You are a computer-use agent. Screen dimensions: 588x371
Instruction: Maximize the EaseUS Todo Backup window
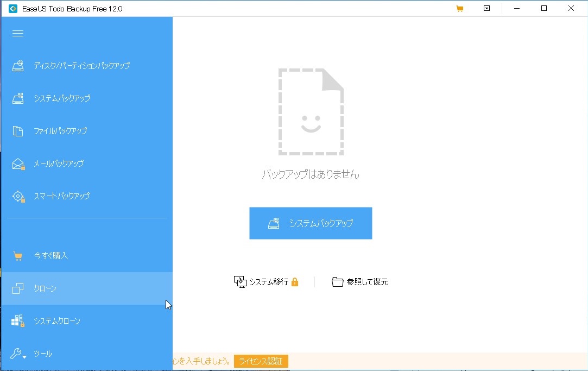[543, 8]
